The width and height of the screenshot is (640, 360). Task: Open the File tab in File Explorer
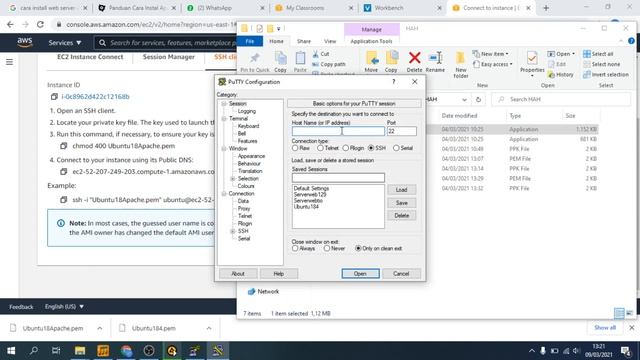pos(250,41)
